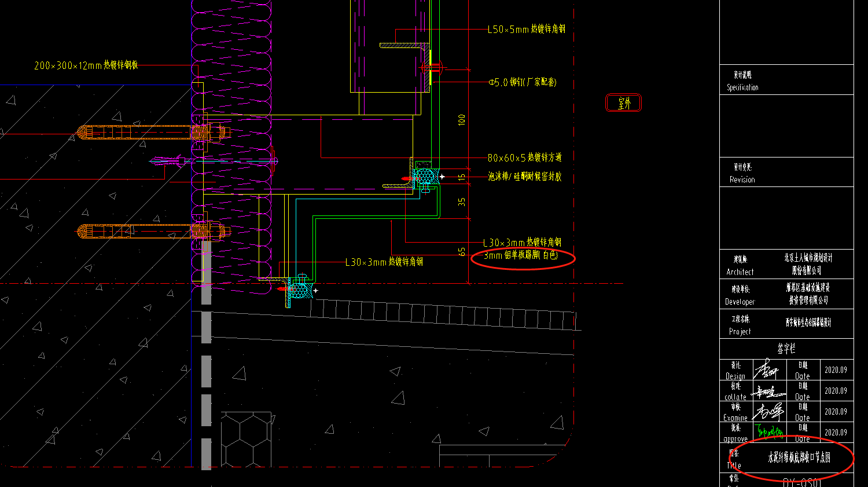Image resolution: width=868 pixels, height=487 pixels.
Task: Click the upper cyan foam rod sealant joint
Action: [x=426, y=176]
